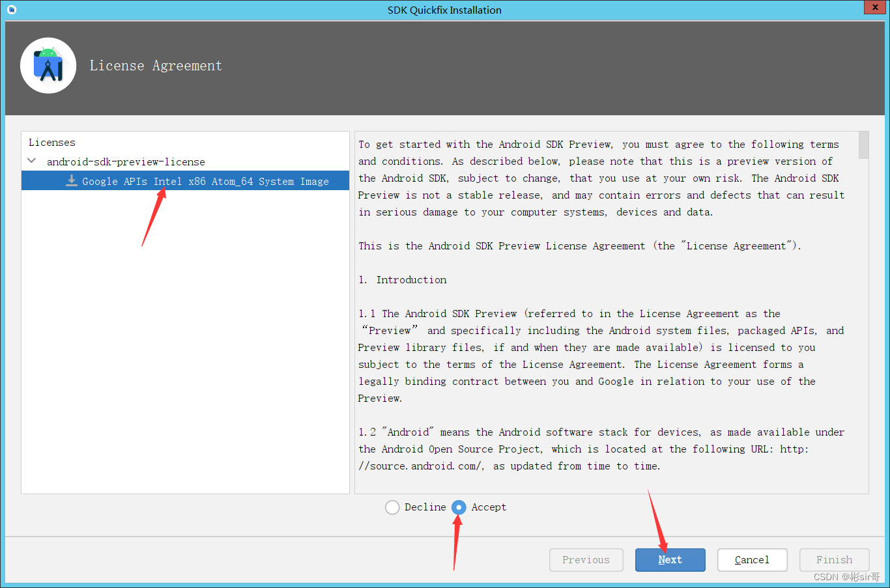Select Google APIs Intel x86 Atom_64 System Image row
The image size is (890, 588).
click(x=185, y=181)
